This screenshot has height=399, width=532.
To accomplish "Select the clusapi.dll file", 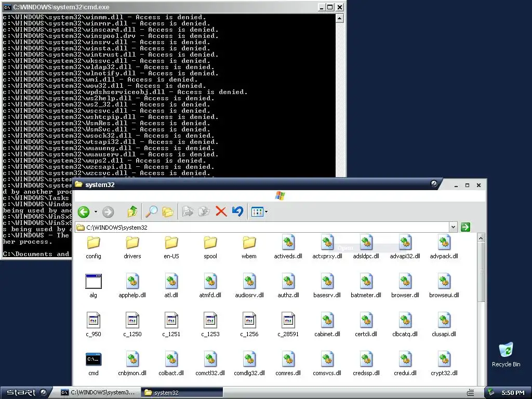I will click(444, 325).
